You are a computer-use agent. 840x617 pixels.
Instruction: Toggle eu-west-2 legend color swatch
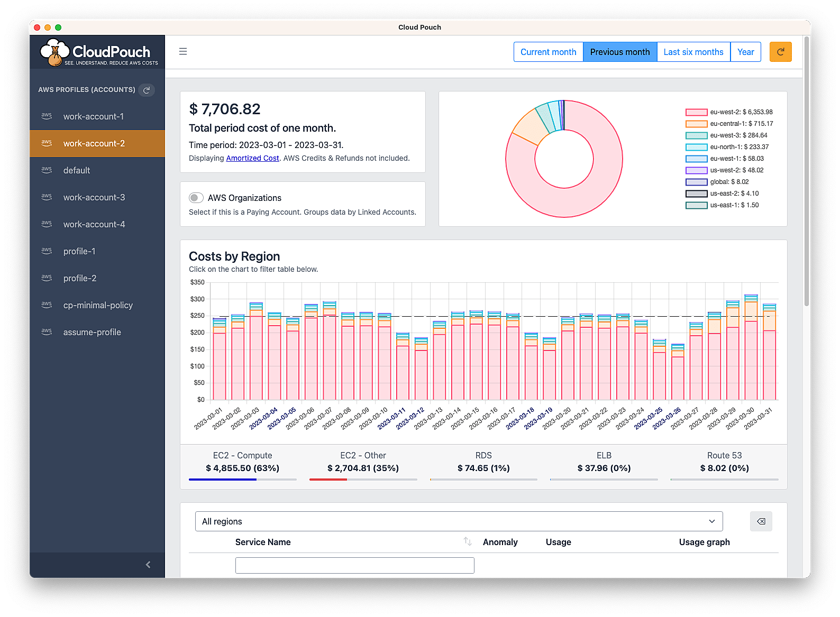(696, 112)
